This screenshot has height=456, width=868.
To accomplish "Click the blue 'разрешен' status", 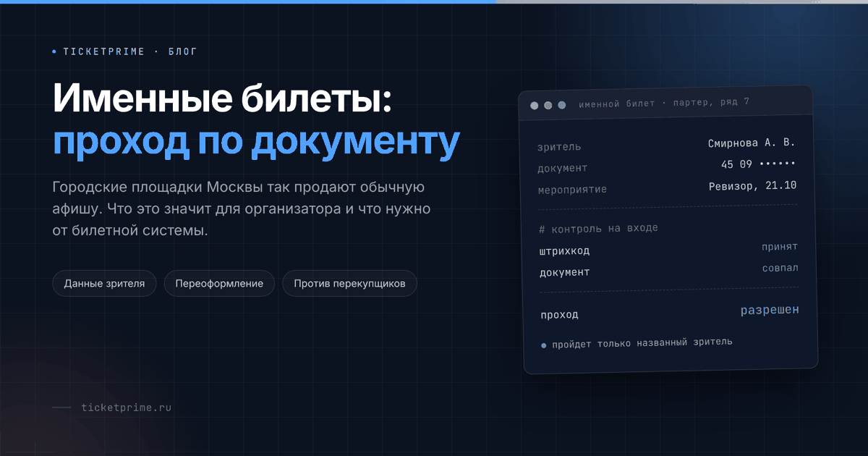I will tap(770, 310).
